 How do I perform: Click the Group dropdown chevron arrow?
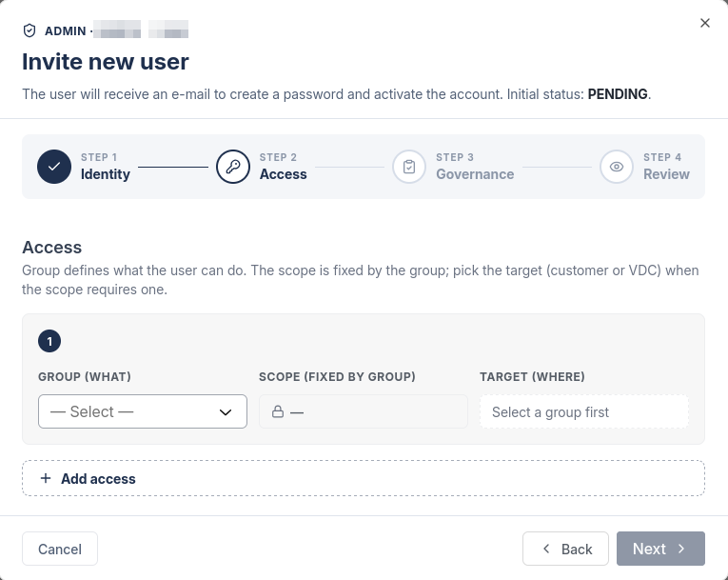coord(226,412)
